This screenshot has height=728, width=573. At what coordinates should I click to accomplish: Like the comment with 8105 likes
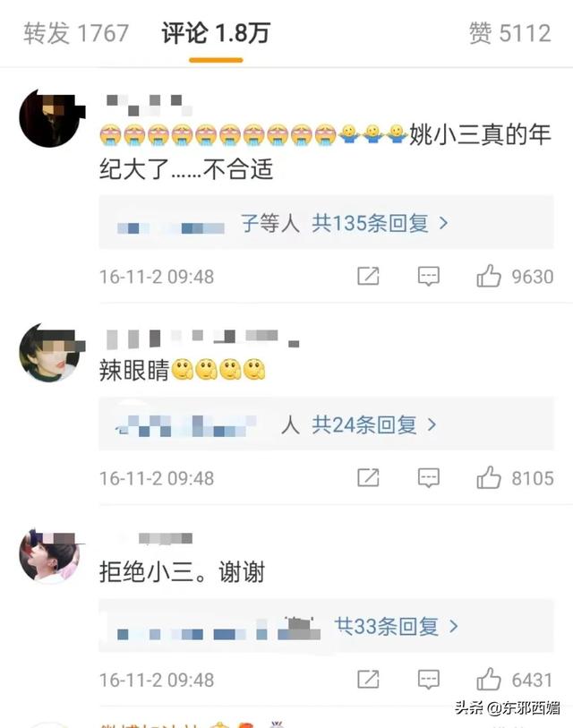[x=489, y=477]
